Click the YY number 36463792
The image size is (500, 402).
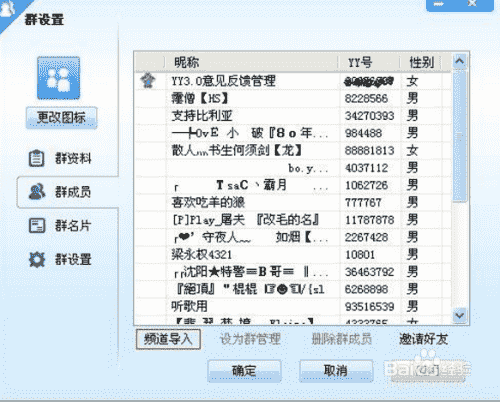369,272
